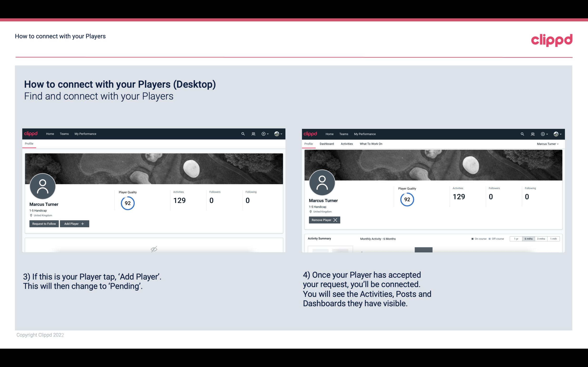Select the '6 mths' activity toggle
The image size is (588, 367).
pos(528,238)
